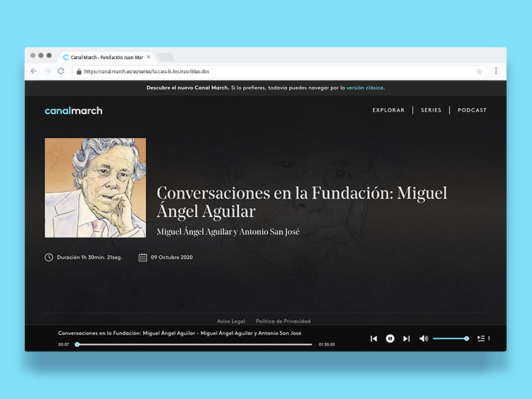Skip to previous track

(374, 338)
